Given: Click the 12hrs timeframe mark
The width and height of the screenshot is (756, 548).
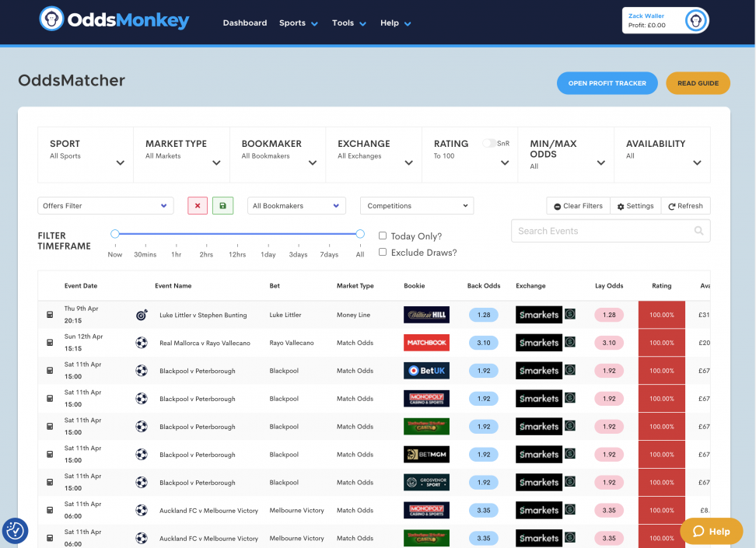Looking at the screenshot, I should (x=237, y=254).
